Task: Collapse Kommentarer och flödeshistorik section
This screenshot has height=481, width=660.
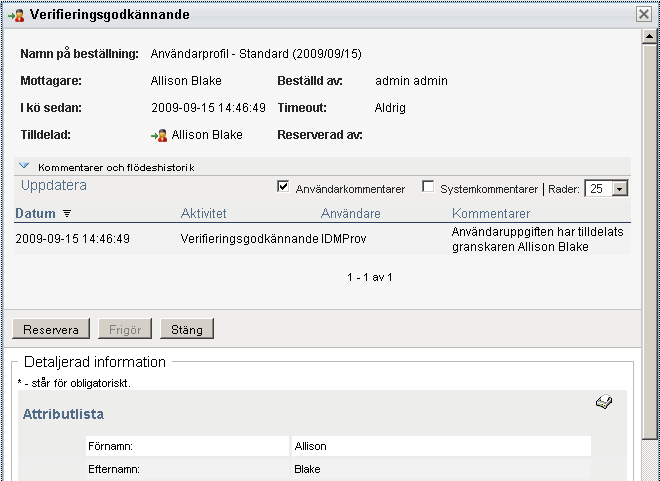Action: (x=24, y=166)
